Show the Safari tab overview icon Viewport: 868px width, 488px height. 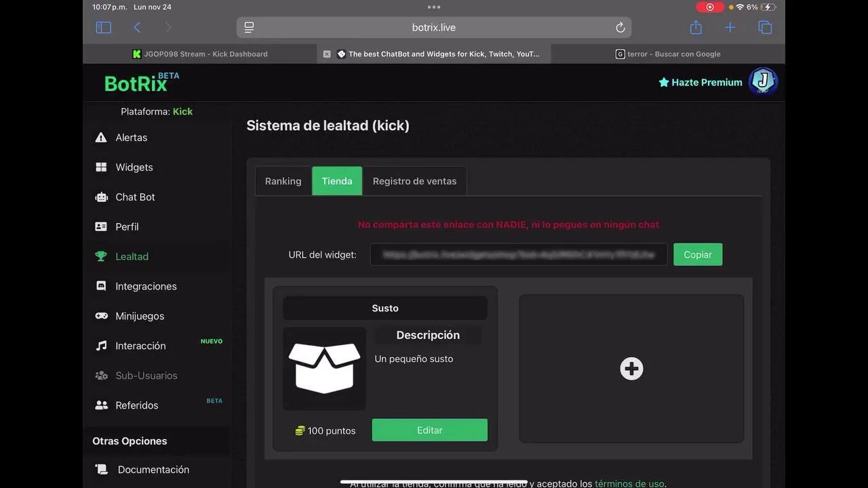click(x=765, y=27)
